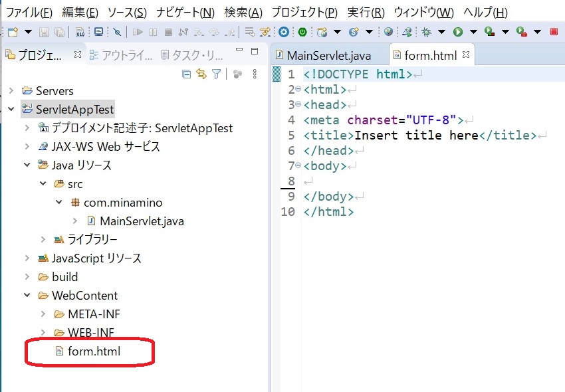Click Collapse All in project explorer
The height and width of the screenshot is (392, 565).
(x=186, y=74)
